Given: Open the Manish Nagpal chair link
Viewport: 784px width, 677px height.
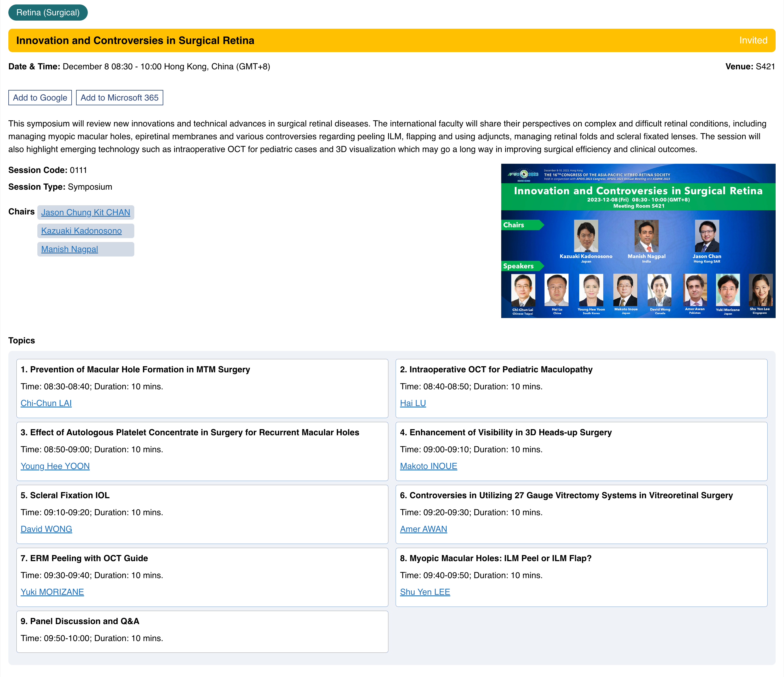Looking at the screenshot, I should pos(70,249).
